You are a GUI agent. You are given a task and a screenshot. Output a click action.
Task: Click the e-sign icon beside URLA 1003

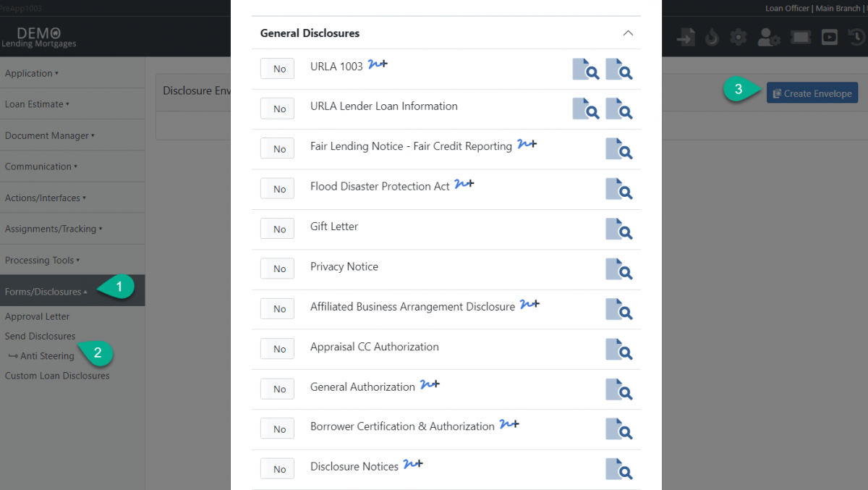click(x=378, y=65)
